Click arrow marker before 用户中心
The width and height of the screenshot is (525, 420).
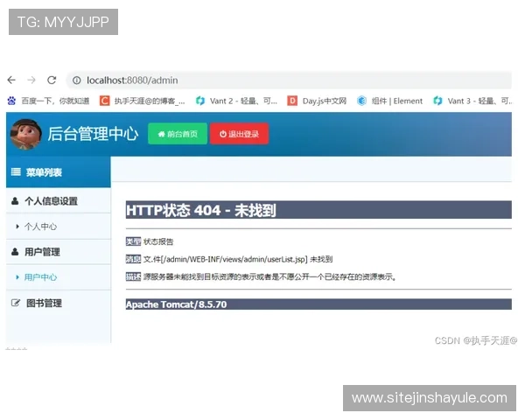(17, 277)
